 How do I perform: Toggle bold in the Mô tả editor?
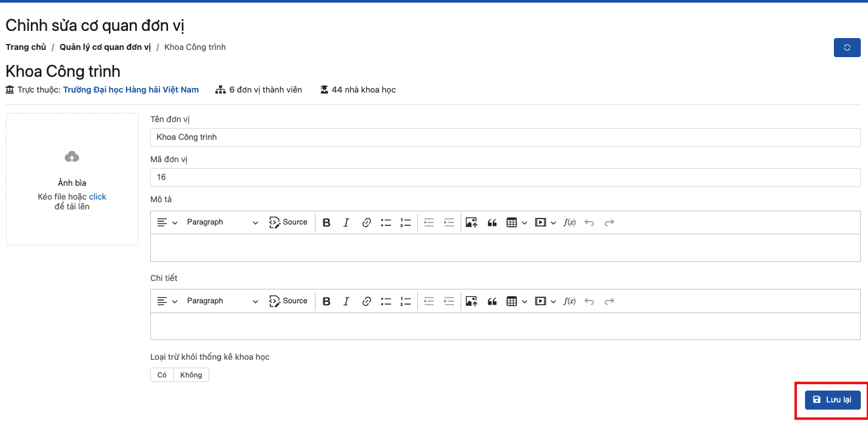pos(327,223)
